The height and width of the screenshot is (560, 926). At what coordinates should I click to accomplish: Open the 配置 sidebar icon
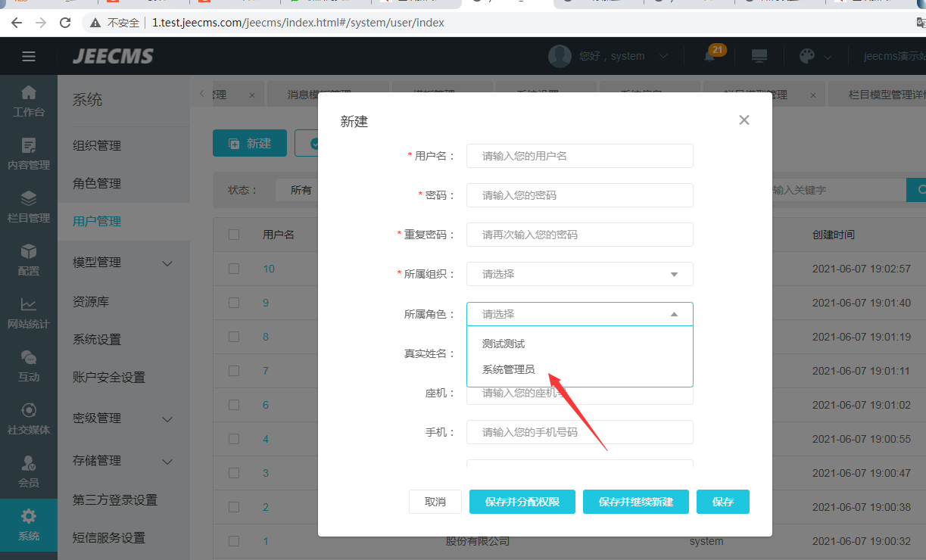pos(29,260)
